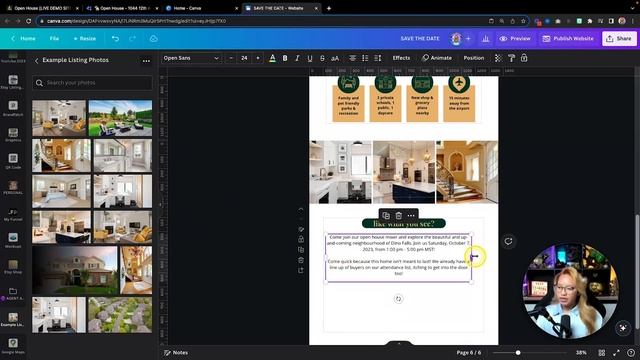The image size is (640, 360).
Task: Decrease font size with minus button
Action: tap(231, 58)
